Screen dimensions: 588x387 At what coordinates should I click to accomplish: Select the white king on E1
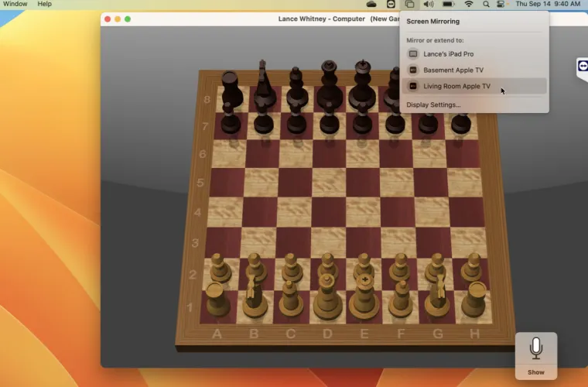point(363,298)
